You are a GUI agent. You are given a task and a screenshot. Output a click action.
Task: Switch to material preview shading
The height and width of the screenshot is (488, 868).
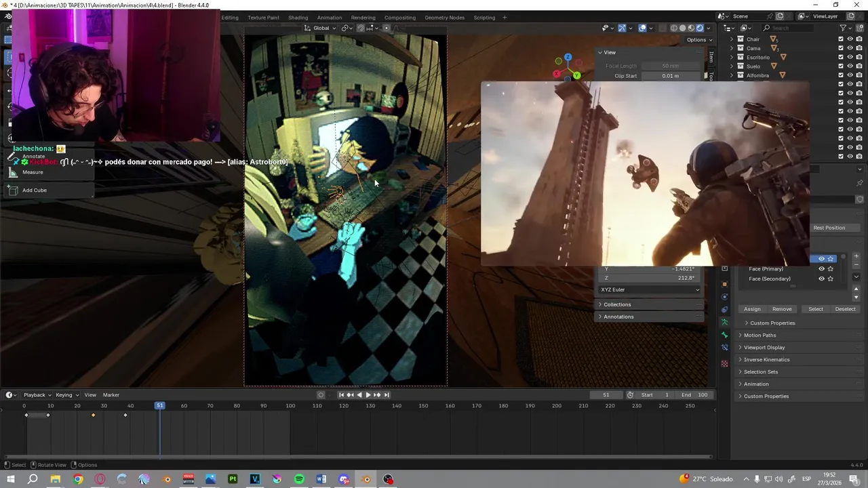[x=691, y=28]
